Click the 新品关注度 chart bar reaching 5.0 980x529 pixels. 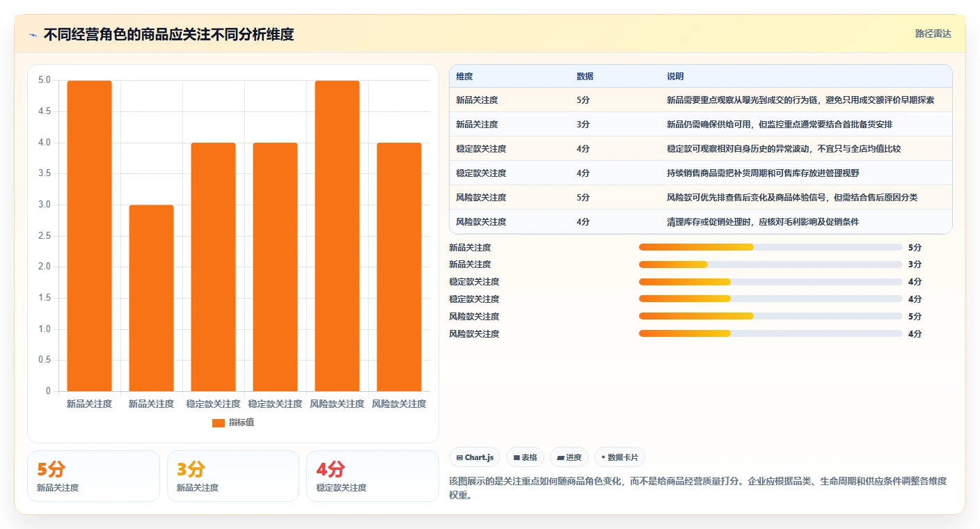tap(89, 236)
